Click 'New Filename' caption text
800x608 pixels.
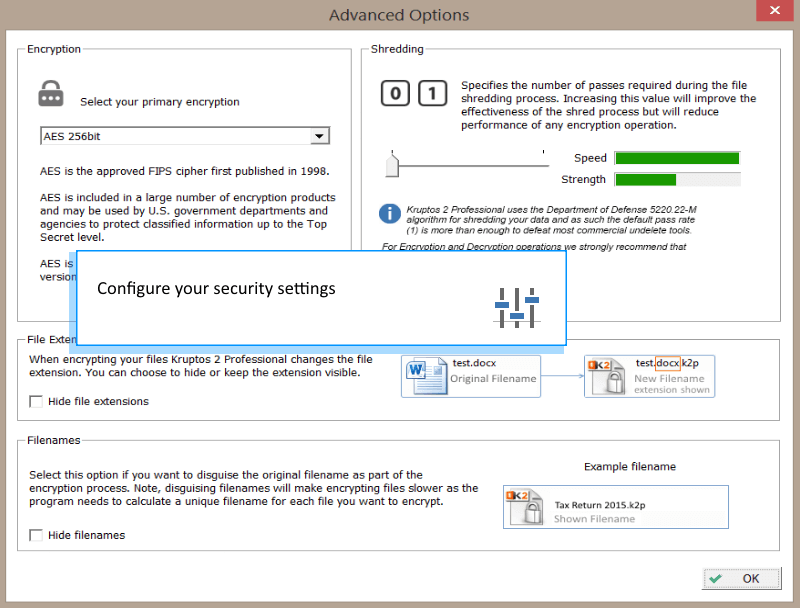(669, 378)
